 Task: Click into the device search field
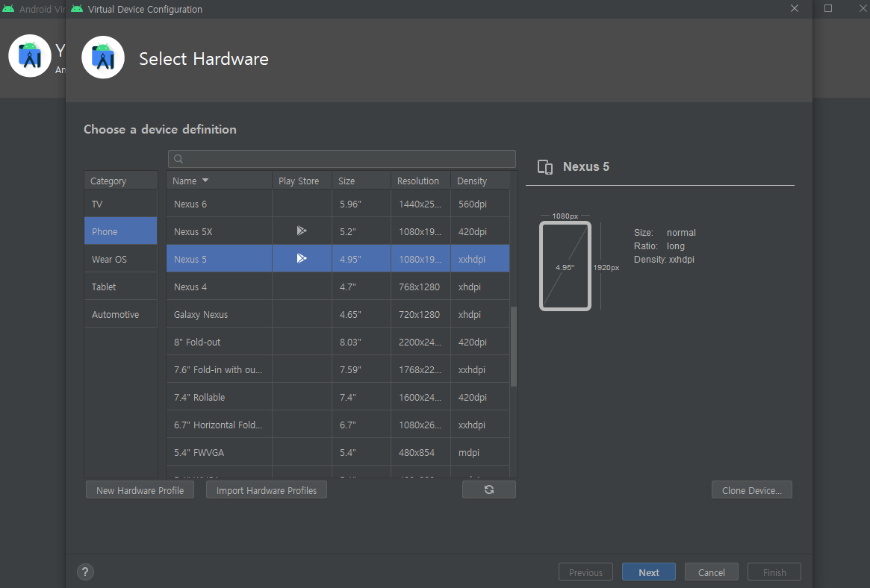click(x=342, y=159)
